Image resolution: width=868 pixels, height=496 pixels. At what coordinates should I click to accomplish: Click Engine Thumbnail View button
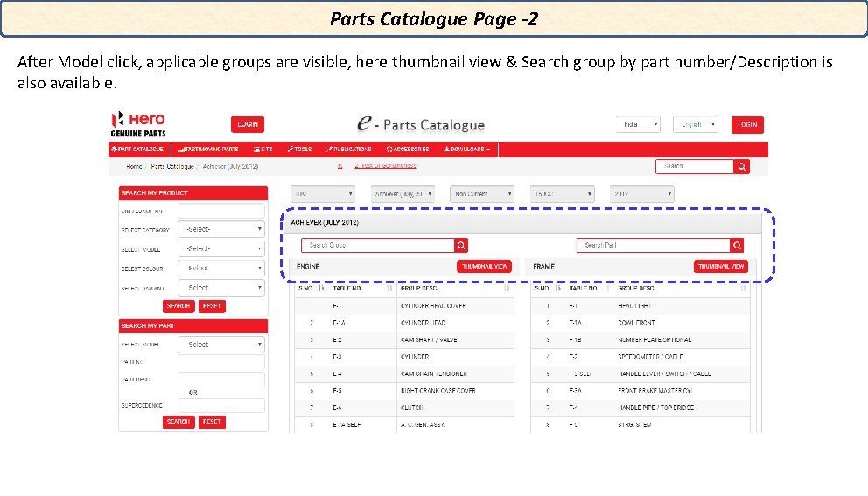click(485, 267)
